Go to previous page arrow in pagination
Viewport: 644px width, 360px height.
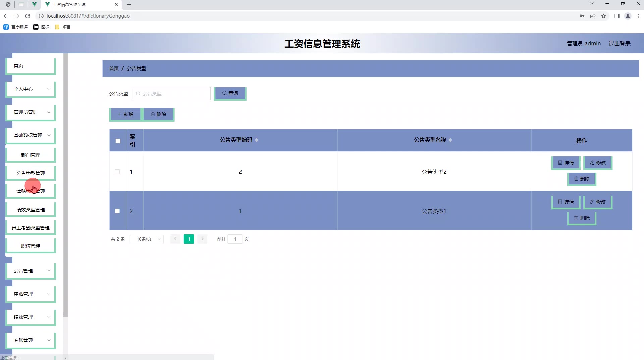(175, 239)
